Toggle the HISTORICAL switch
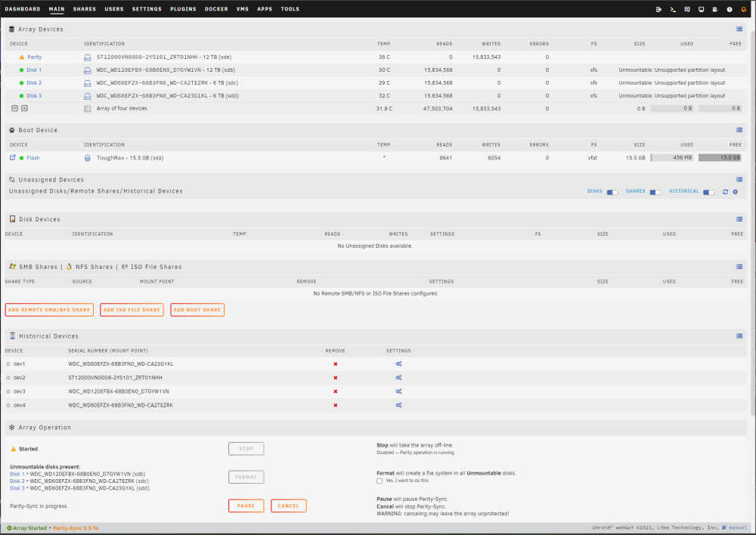The width and height of the screenshot is (756, 535). tap(708, 192)
